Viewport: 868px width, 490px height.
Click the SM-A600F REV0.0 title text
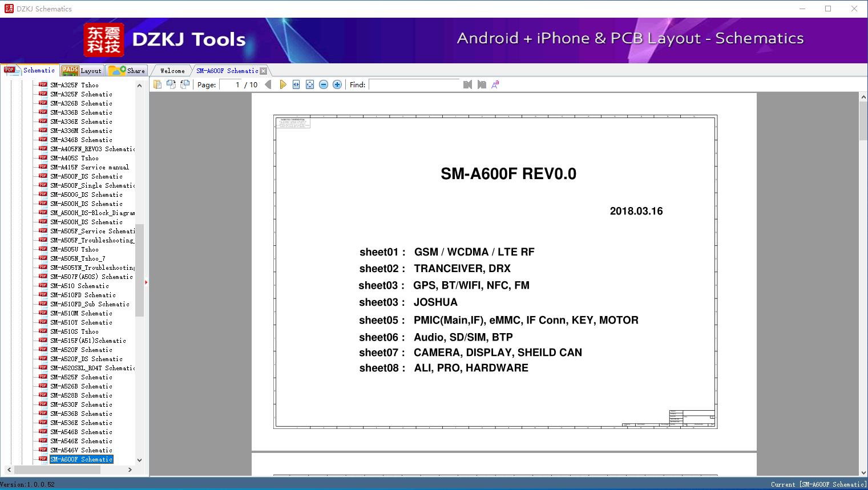[x=508, y=174]
